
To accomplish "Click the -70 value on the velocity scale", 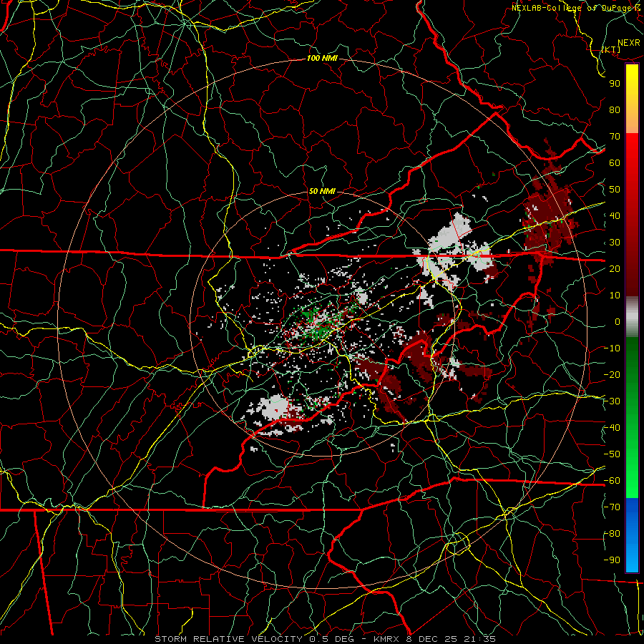I will pyautogui.click(x=612, y=507).
